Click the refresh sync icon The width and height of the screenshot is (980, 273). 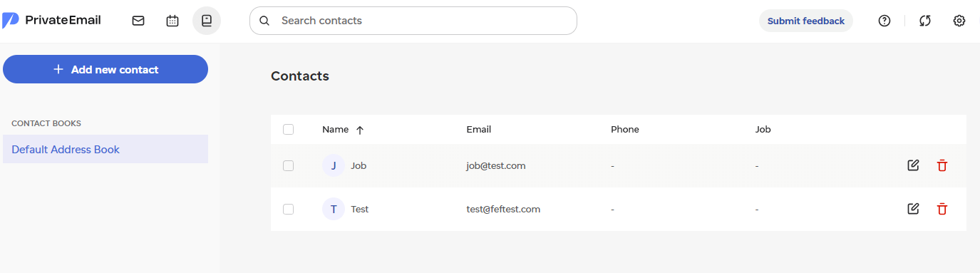pos(925,21)
